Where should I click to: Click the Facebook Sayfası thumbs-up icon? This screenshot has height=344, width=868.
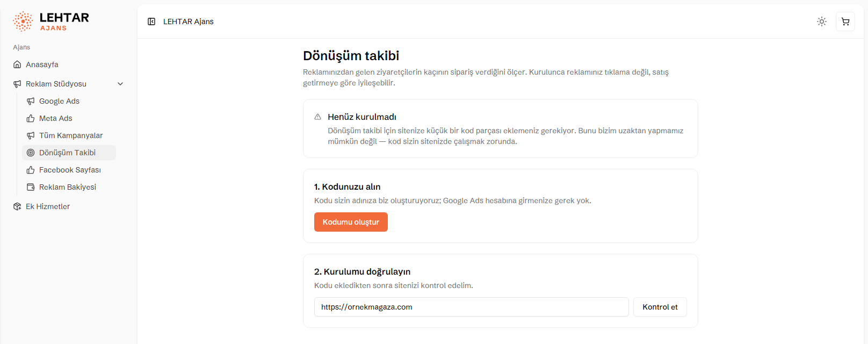[31, 170]
